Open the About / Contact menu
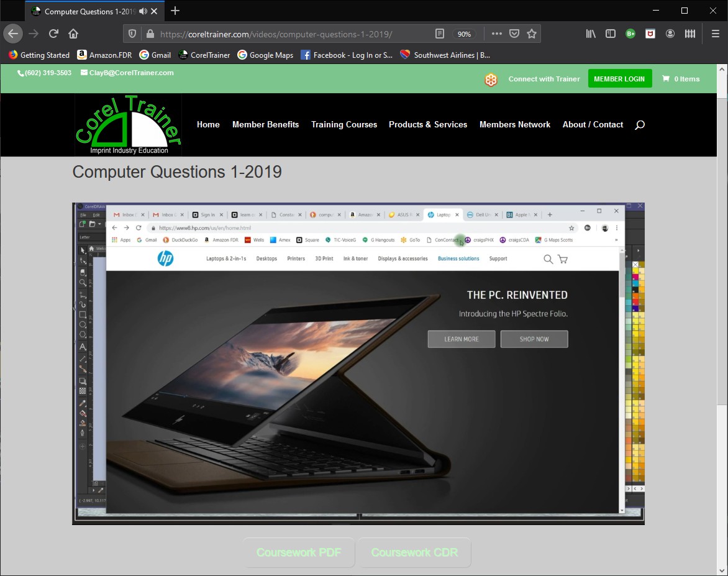This screenshot has width=728, height=576. 593,124
